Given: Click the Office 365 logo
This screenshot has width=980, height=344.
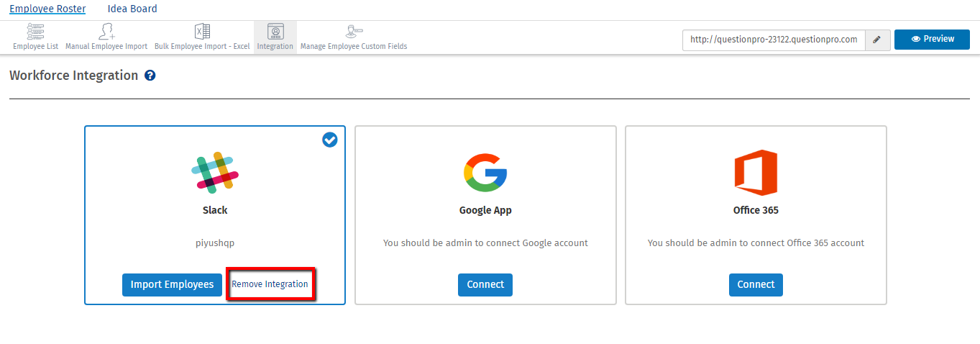Looking at the screenshot, I should pos(756,172).
